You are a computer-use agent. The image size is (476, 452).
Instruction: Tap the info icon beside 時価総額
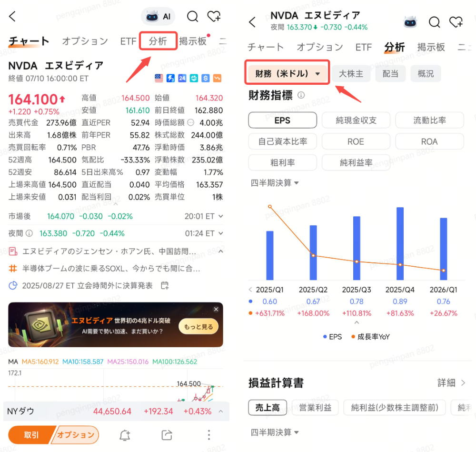tap(191, 123)
